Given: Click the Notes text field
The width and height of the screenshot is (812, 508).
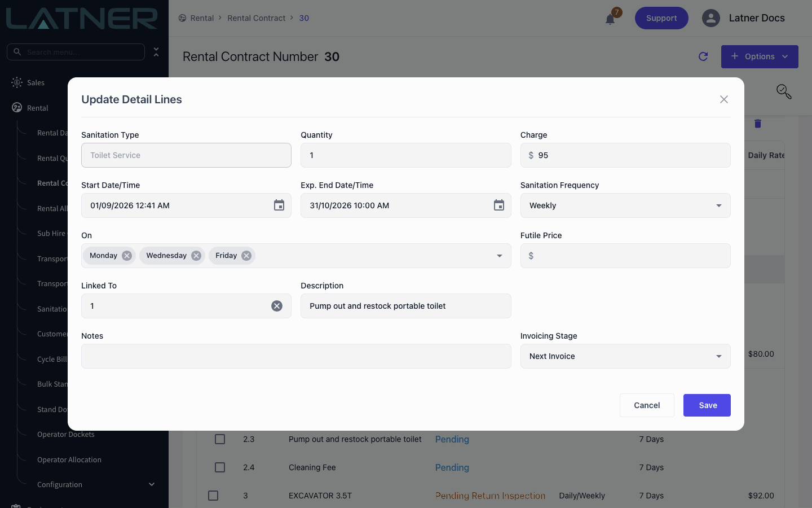Looking at the screenshot, I should click(x=296, y=356).
